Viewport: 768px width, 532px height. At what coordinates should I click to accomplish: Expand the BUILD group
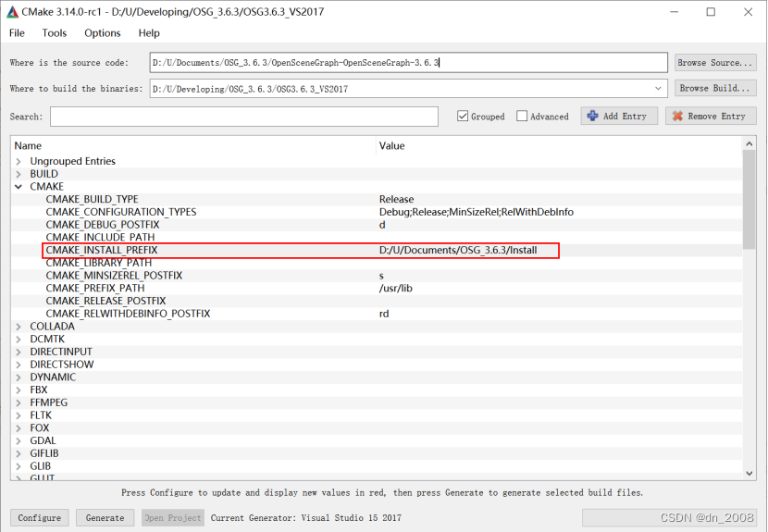point(19,174)
